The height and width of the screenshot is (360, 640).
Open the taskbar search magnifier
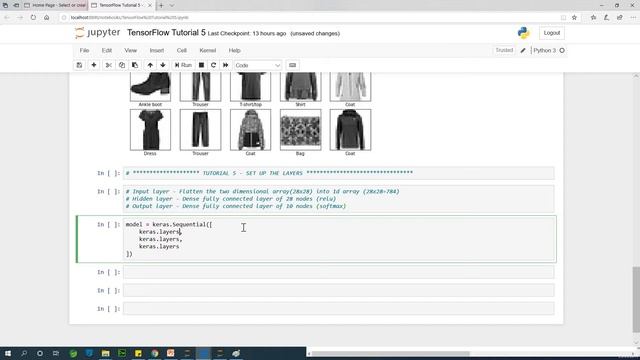[x=24, y=353]
